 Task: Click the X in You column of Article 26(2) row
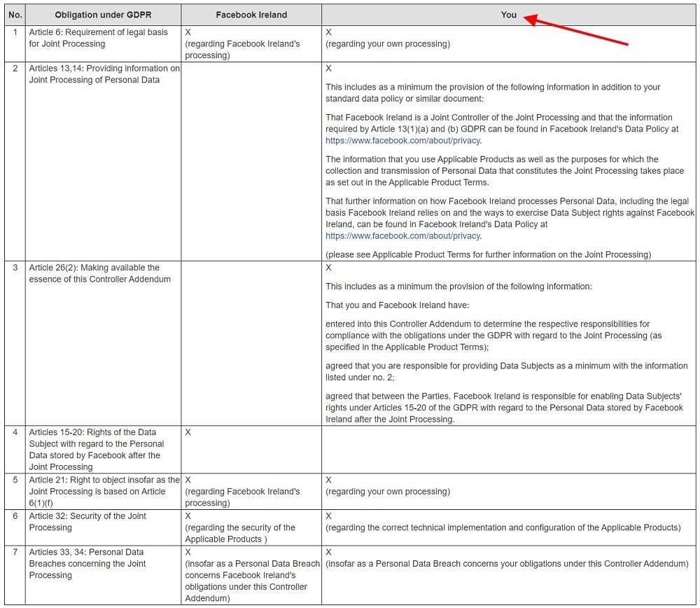(328, 268)
